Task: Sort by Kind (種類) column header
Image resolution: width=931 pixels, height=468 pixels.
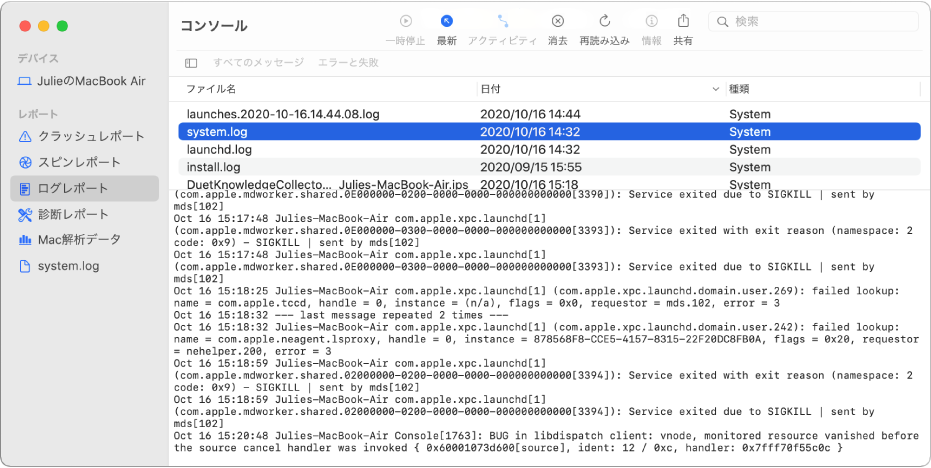Action: click(x=739, y=88)
